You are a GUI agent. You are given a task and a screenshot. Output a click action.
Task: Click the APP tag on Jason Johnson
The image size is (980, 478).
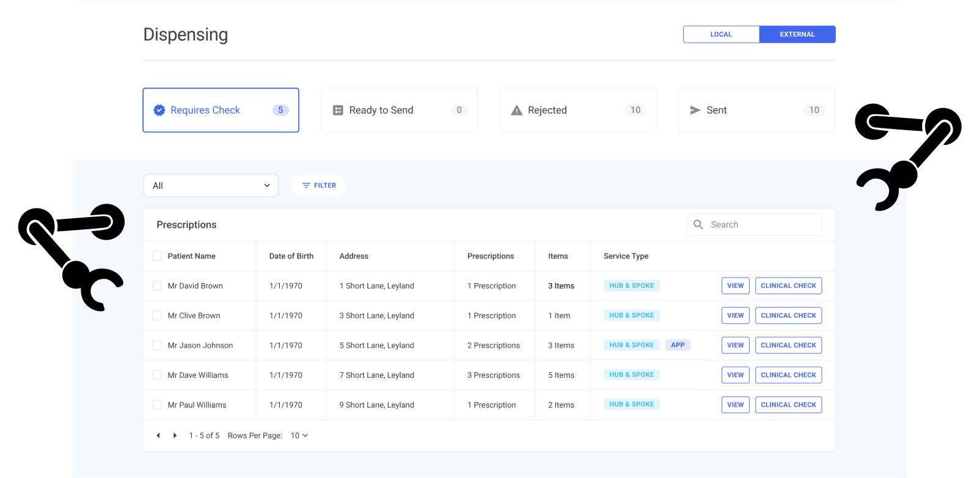[x=678, y=345]
